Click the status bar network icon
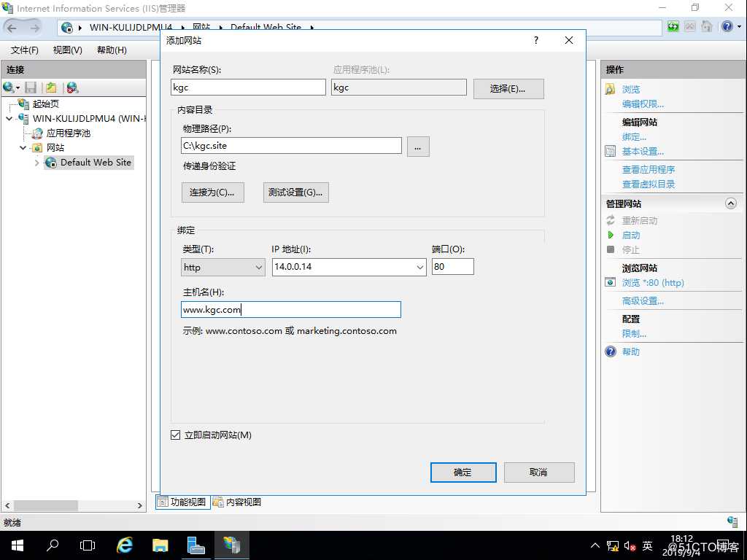747x560 pixels. [732, 522]
